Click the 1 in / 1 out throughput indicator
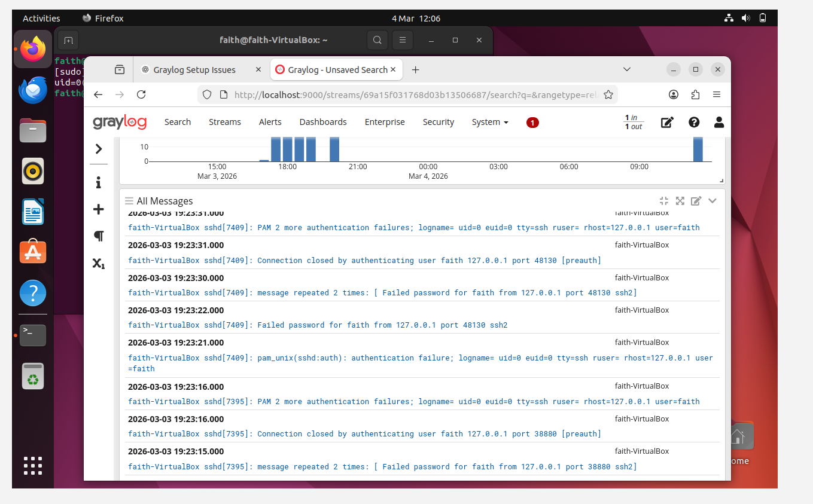Screen dimensions: 813x504 pyautogui.click(x=634, y=122)
